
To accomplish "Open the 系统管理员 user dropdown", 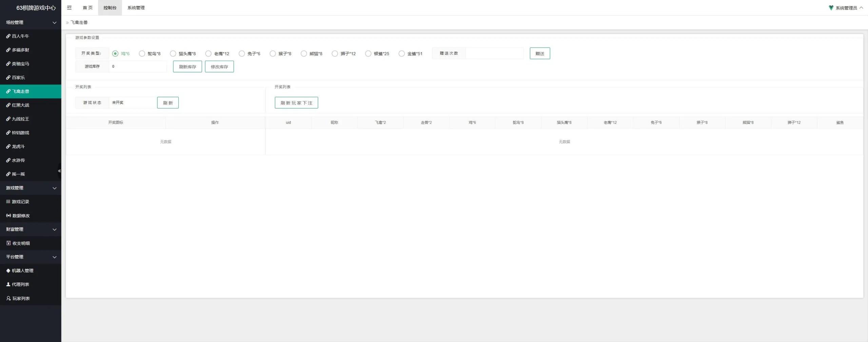I will click(x=846, y=8).
